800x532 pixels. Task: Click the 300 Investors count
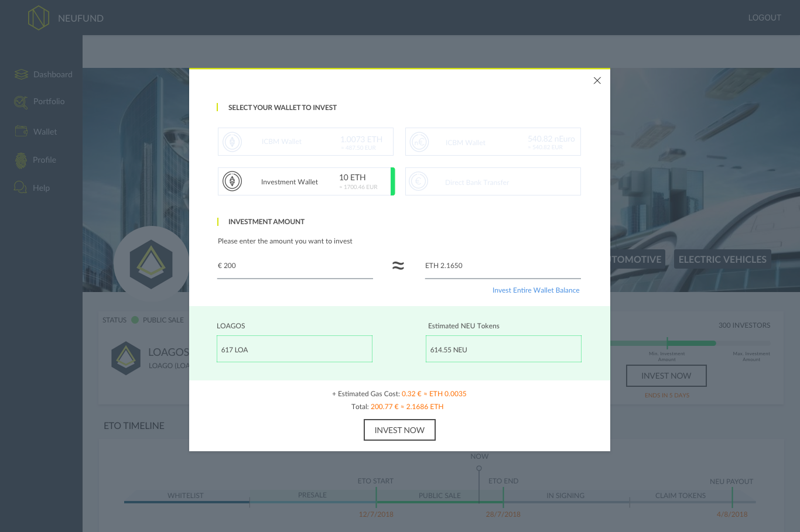coord(744,325)
